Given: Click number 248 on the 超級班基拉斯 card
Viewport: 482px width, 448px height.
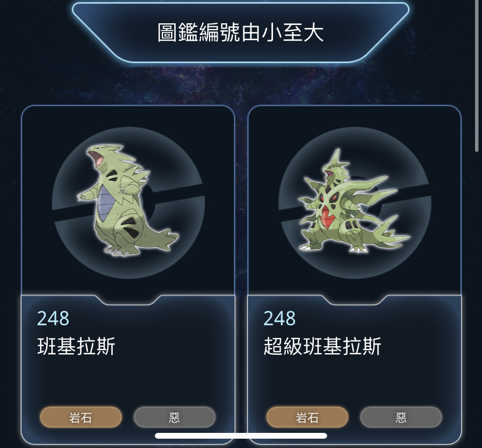Looking at the screenshot, I should coord(279,318).
